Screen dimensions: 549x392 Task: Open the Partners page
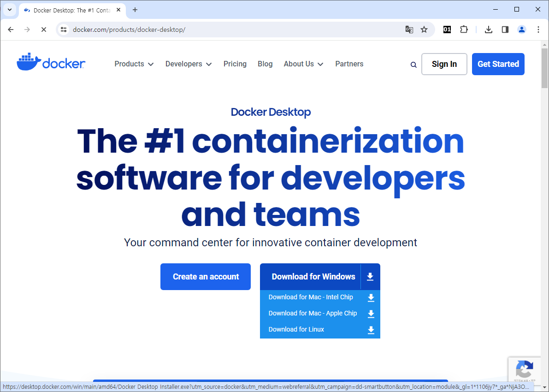(x=349, y=64)
